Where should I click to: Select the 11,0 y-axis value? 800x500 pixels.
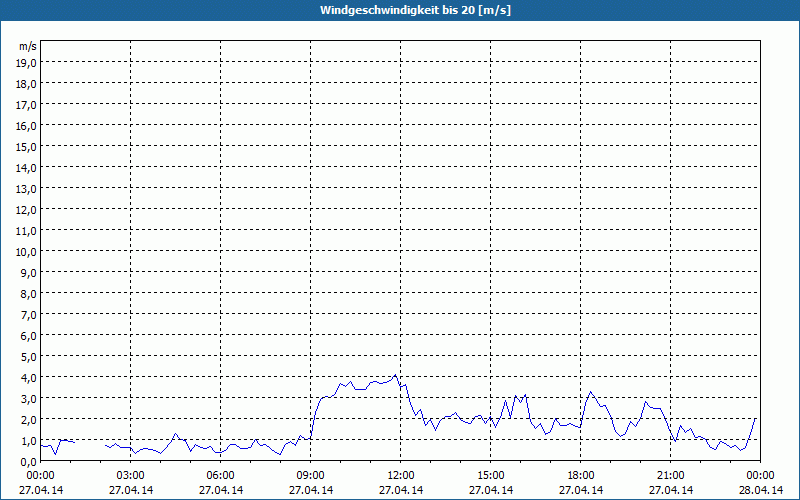tap(28, 231)
